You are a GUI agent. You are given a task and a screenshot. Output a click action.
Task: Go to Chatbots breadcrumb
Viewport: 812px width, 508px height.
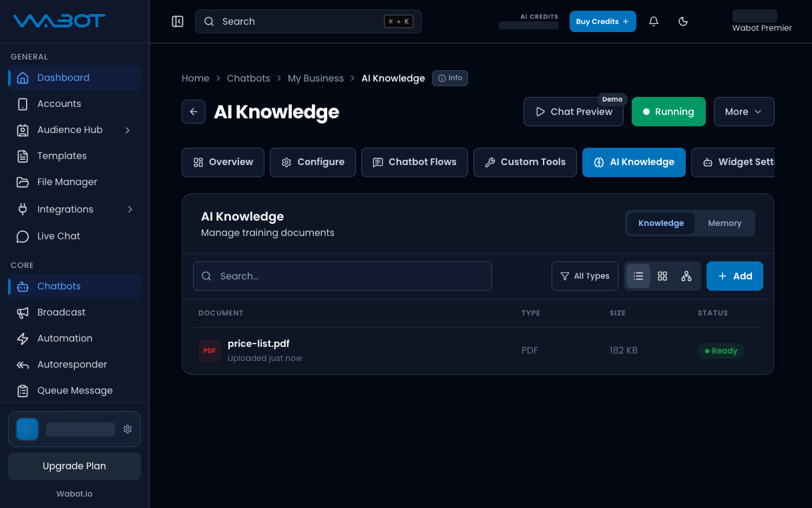pos(248,78)
